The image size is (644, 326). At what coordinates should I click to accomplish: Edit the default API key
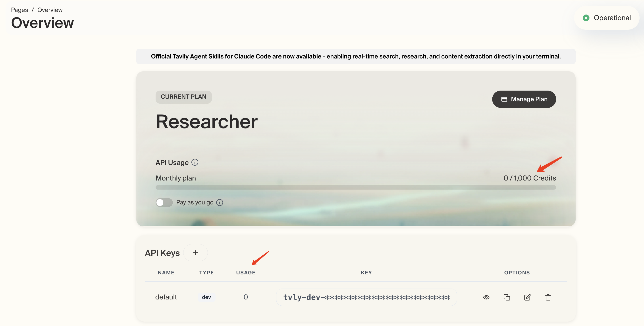pos(527,297)
